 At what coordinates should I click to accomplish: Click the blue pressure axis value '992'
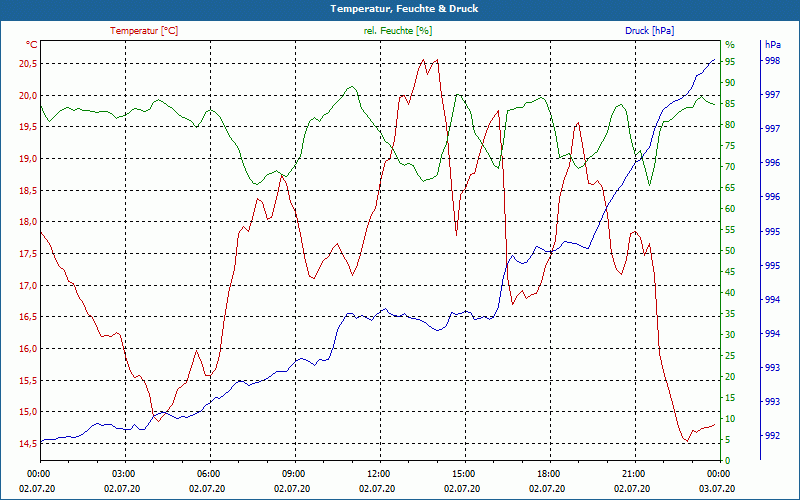pyautogui.click(x=772, y=436)
